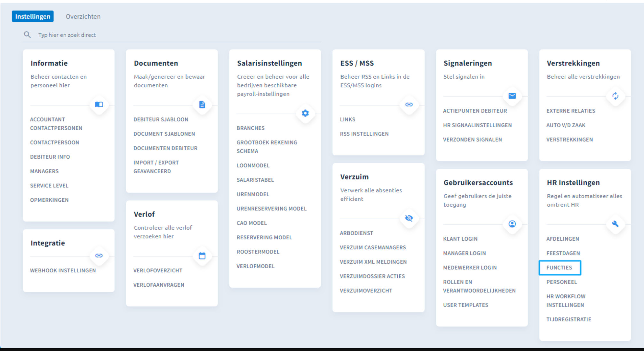
Task: Open Opmerkingen under Informatie
Action: [49, 200]
